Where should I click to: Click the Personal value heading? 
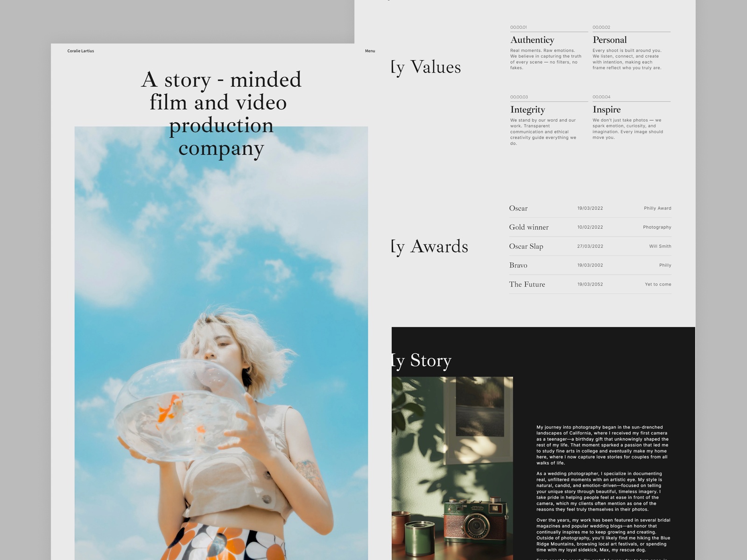[x=609, y=40]
